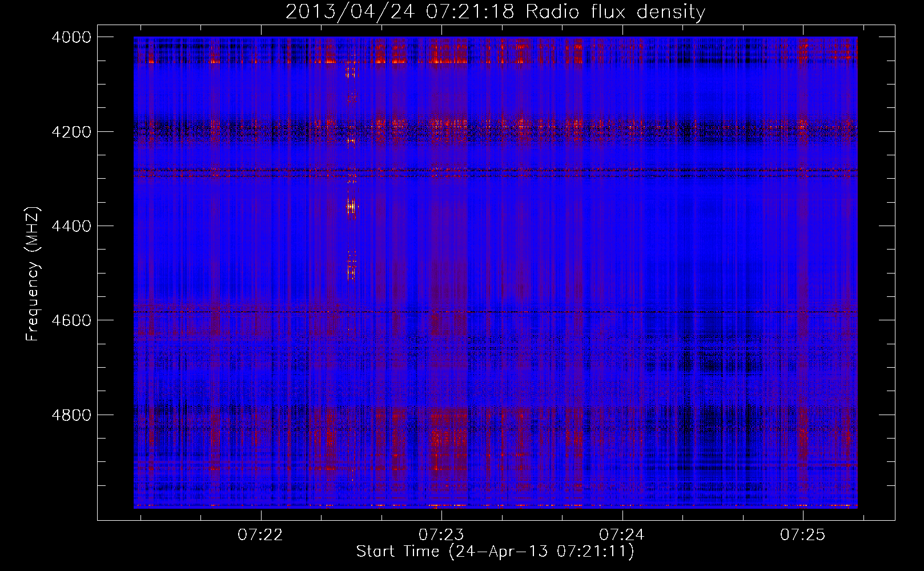Viewport: 924px width, 571px height.
Task: Click the plot title "2013/04/24 07:21:18 Radio flux density"
Action: click(x=495, y=11)
